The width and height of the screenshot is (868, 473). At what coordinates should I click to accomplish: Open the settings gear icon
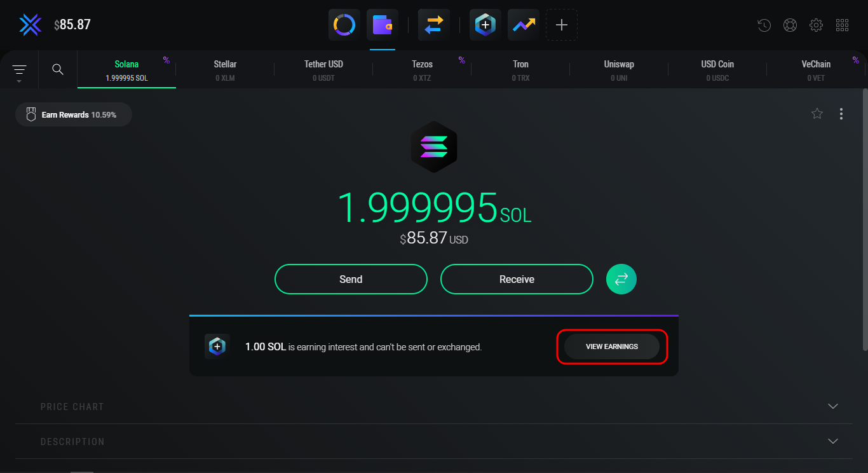[816, 25]
